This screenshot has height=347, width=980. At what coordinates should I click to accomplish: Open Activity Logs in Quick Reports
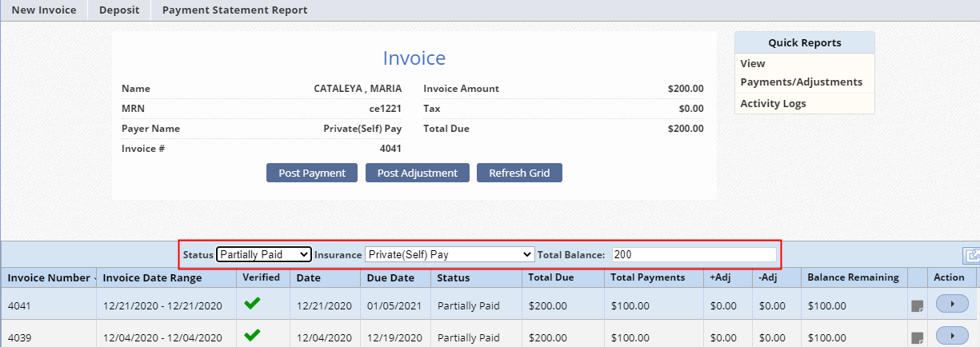click(x=773, y=104)
